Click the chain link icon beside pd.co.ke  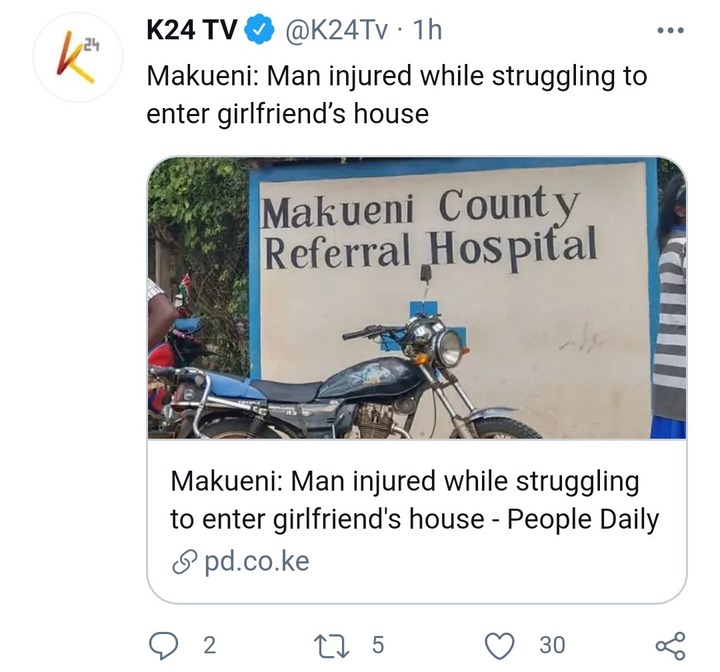click(x=185, y=562)
